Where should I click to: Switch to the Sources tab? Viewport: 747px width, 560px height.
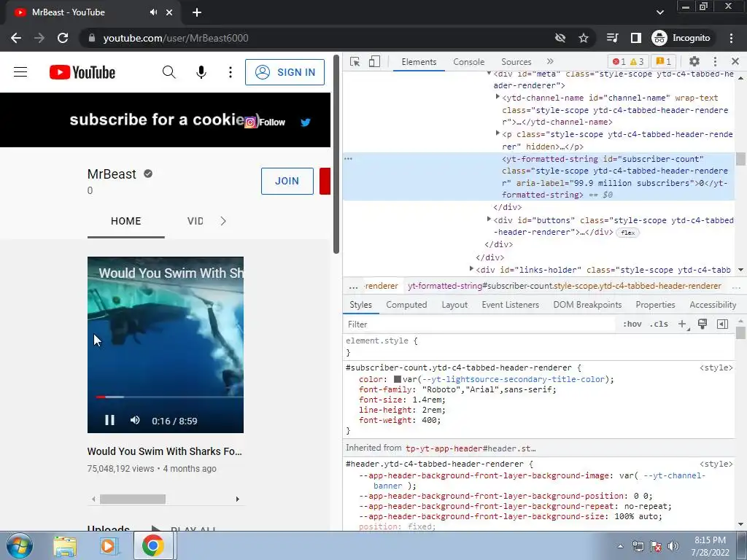pos(516,62)
